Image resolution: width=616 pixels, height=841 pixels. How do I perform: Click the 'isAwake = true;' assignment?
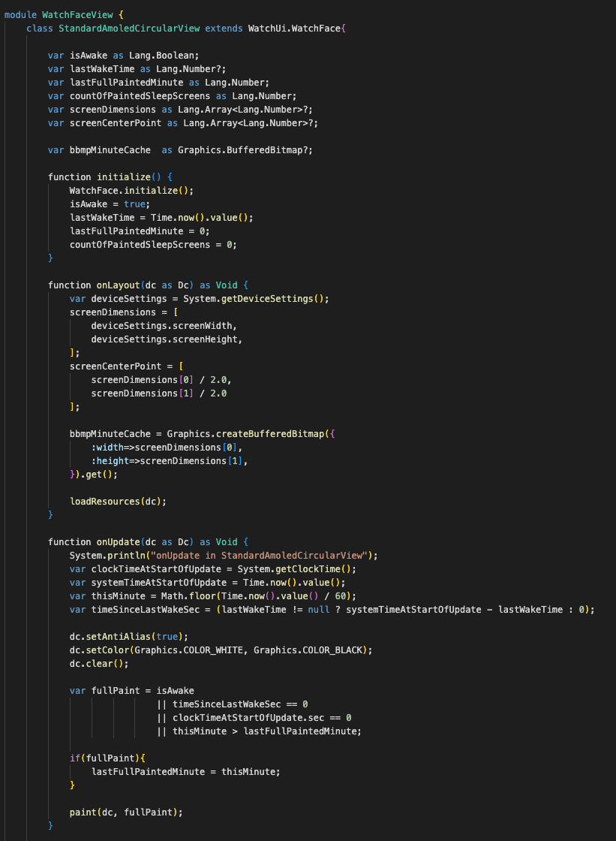(x=110, y=204)
